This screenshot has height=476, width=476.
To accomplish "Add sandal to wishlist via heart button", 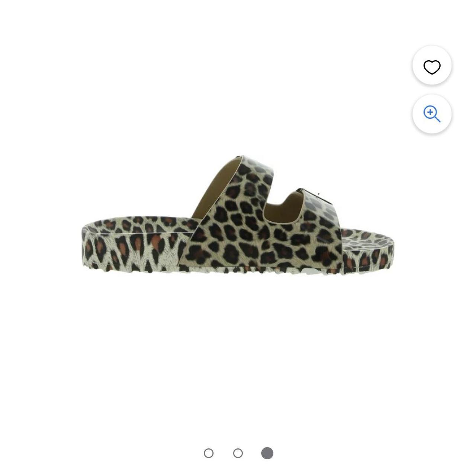I will tap(432, 67).
